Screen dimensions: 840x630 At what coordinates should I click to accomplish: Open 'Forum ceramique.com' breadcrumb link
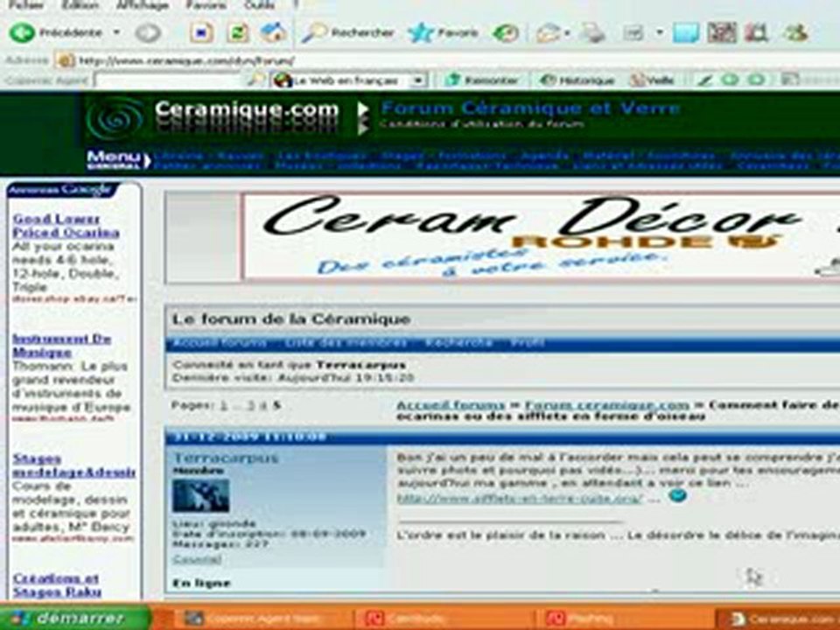pos(607,405)
